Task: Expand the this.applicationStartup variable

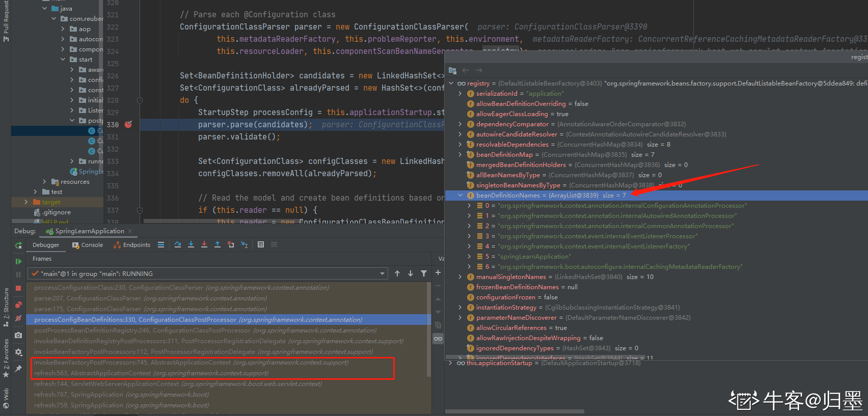Action: point(450,363)
